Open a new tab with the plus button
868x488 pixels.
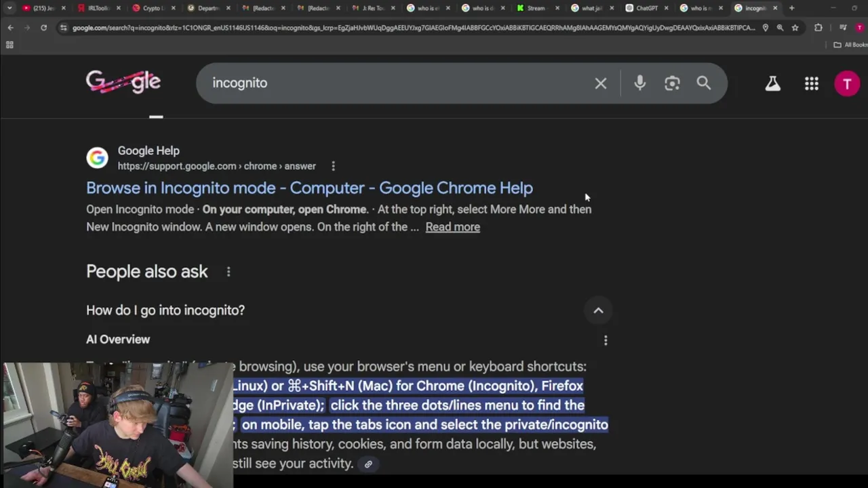coord(791,8)
